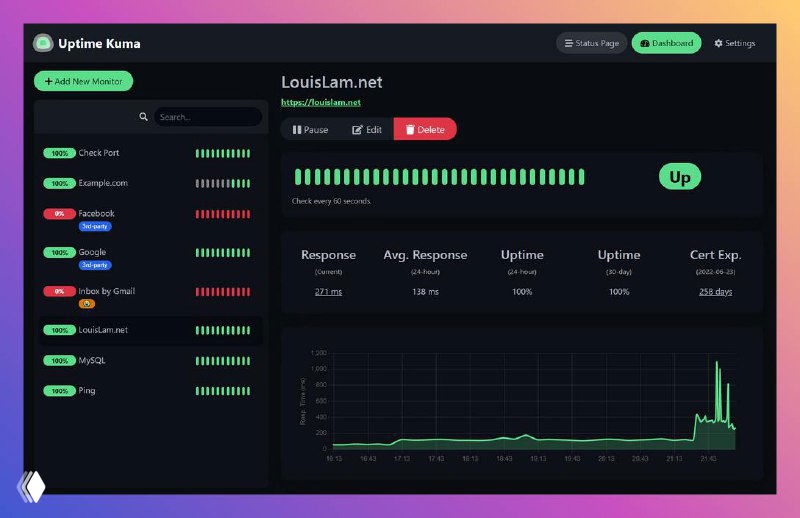Pause the LouisLam.net monitor
Image resolution: width=800 pixels, height=518 pixels.
click(x=310, y=130)
